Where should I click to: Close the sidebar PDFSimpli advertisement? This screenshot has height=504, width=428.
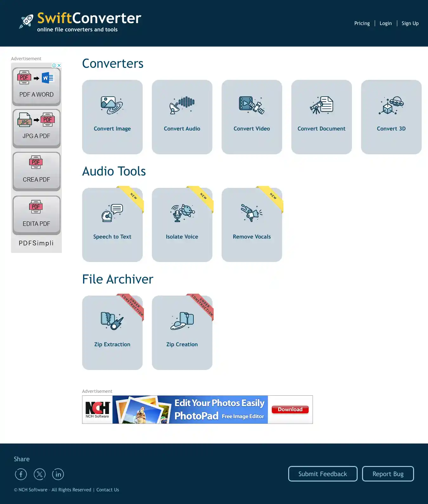[x=59, y=65]
